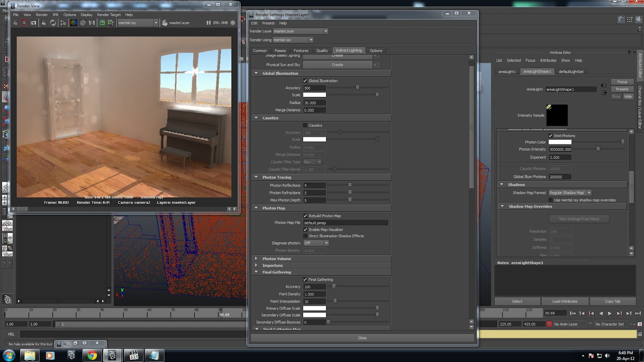Click the Render region icon with red border

click(x=24, y=23)
